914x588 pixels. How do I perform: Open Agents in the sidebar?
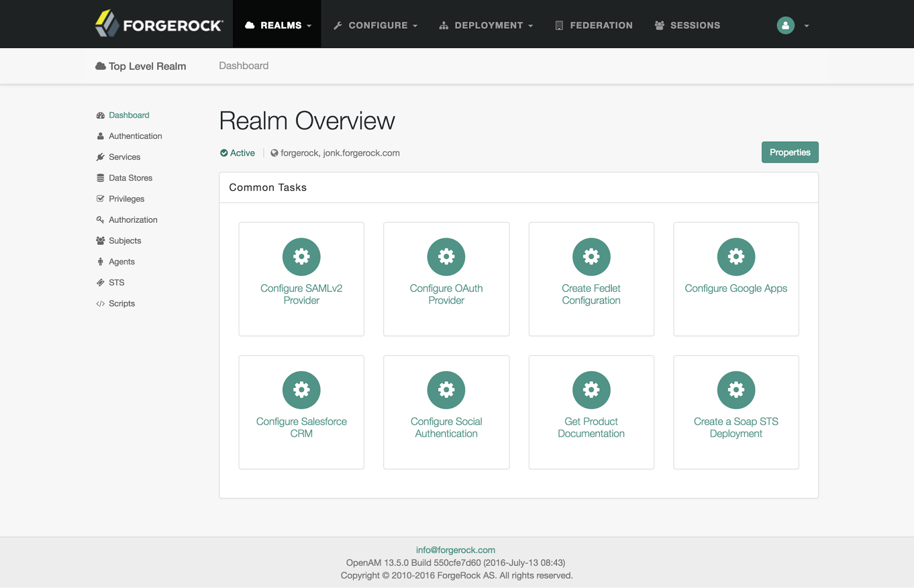pyautogui.click(x=122, y=261)
